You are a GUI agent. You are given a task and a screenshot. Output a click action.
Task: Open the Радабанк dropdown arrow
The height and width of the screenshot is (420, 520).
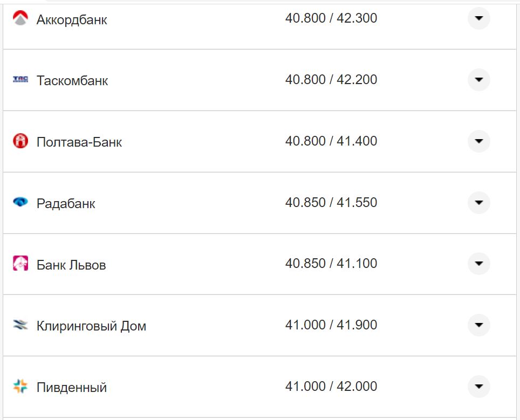(x=478, y=203)
